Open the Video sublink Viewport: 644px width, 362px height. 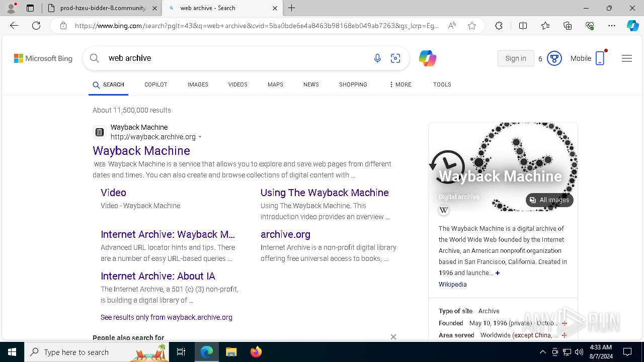pyautogui.click(x=113, y=193)
